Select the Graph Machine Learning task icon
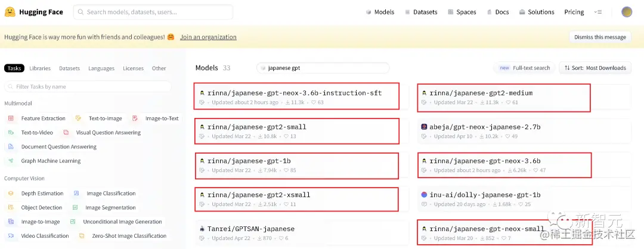The height and width of the screenshot is (249, 644). click(11, 161)
